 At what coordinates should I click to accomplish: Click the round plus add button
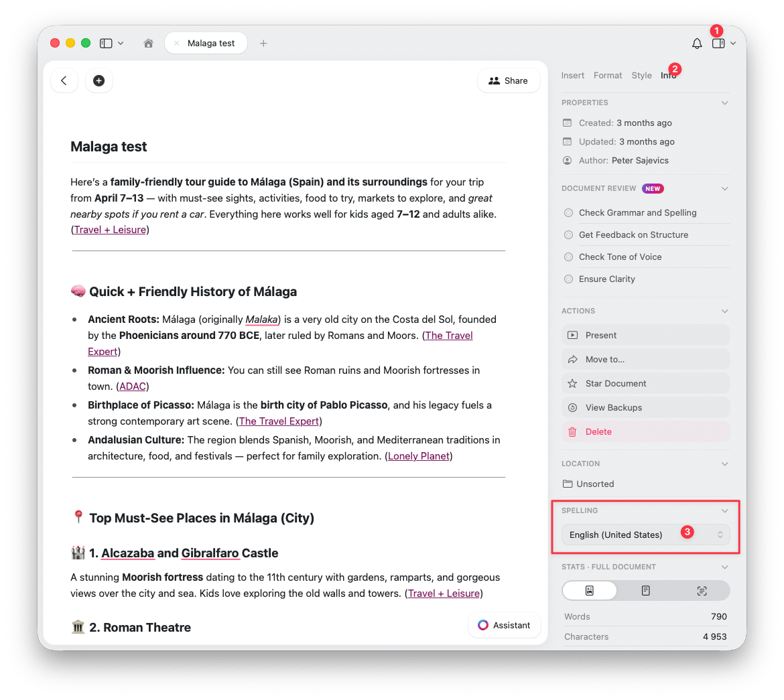pos(99,80)
